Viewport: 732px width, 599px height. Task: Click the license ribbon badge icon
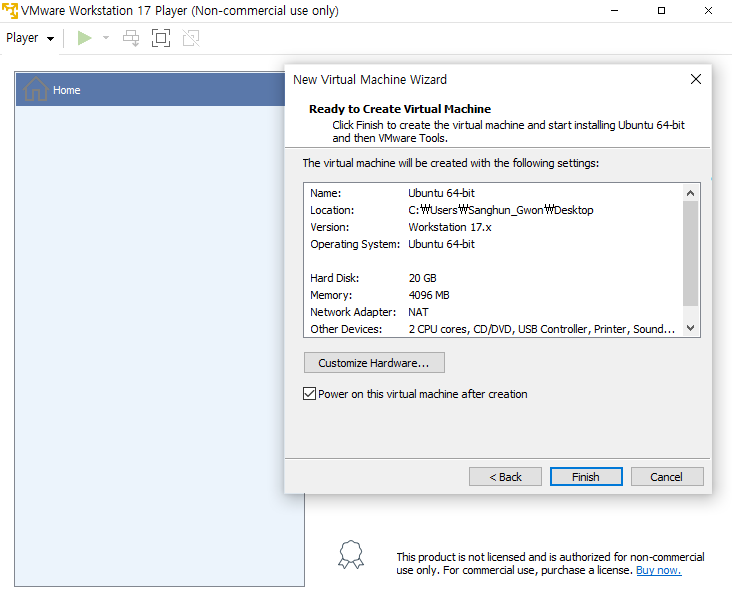click(x=351, y=555)
